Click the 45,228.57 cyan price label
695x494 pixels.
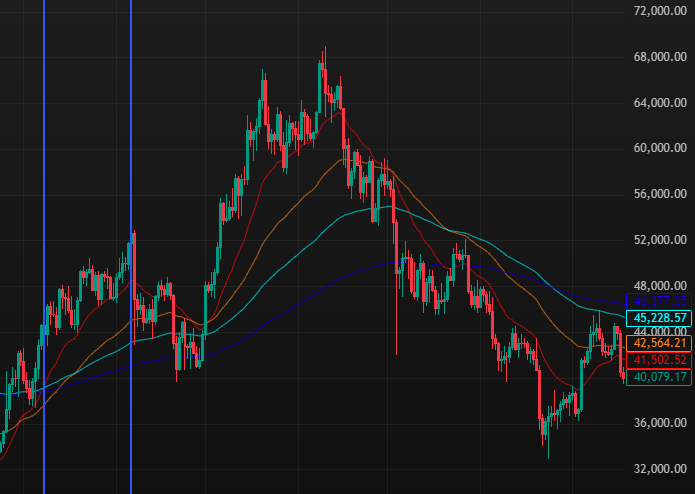click(659, 318)
